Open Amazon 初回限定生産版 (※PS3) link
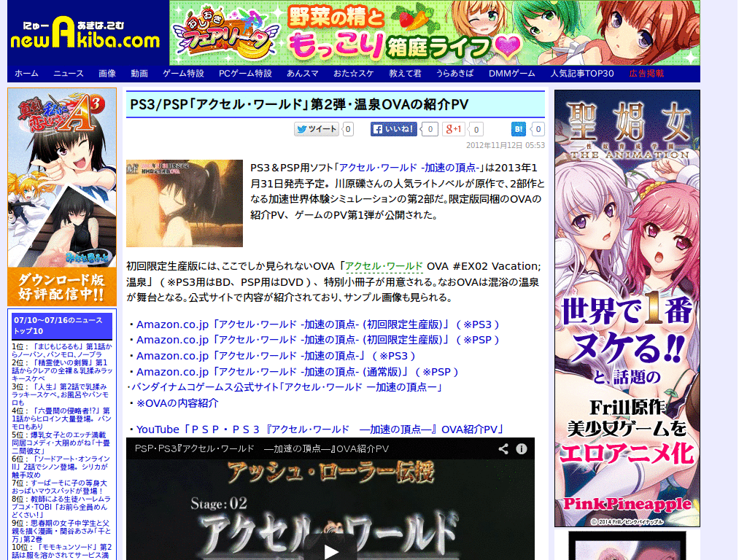The width and height of the screenshot is (747, 560). point(318,324)
